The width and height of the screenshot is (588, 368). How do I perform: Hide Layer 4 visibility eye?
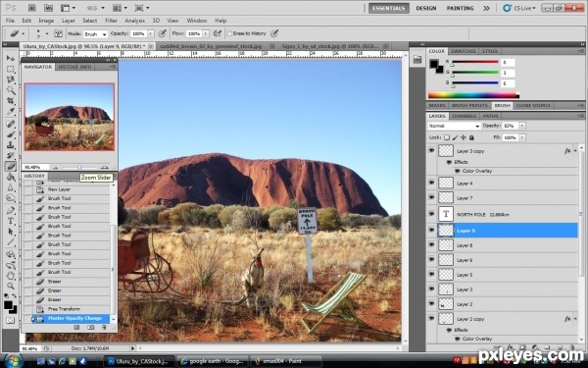431,183
